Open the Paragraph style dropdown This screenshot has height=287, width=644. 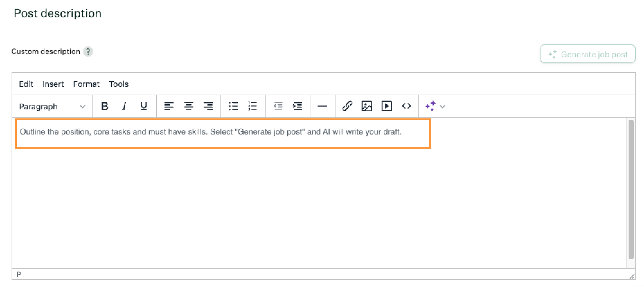click(x=52, y=106)
